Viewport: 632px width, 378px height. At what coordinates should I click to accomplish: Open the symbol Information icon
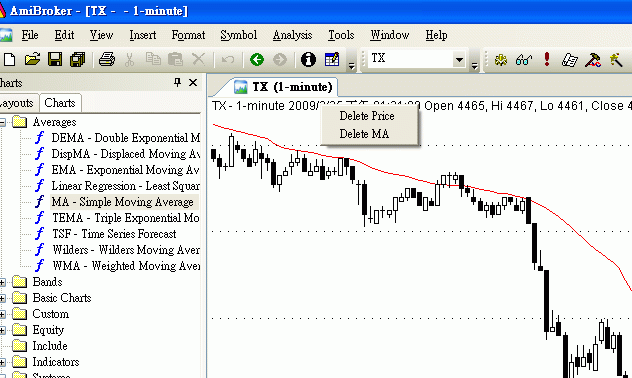click(308, 60)
